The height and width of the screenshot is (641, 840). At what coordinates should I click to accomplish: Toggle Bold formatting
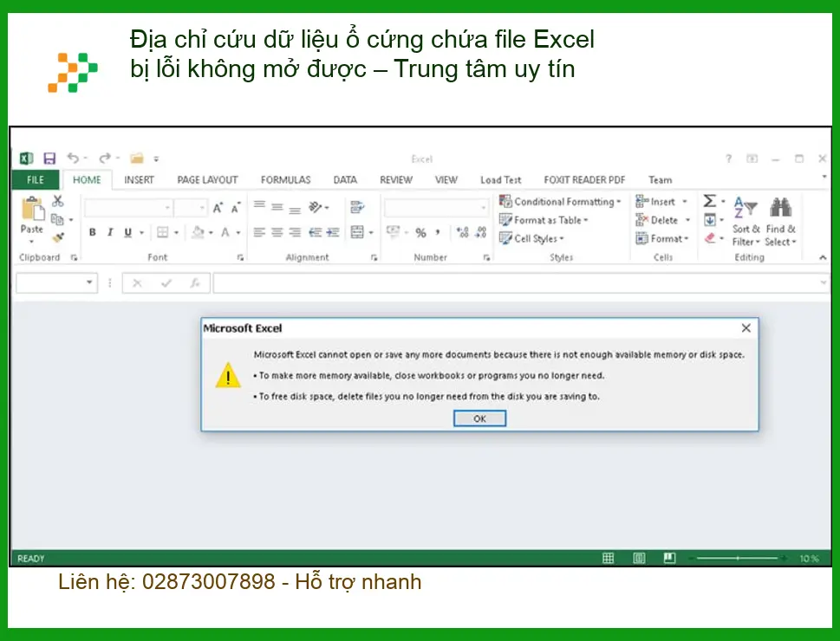tap(93, 232)
